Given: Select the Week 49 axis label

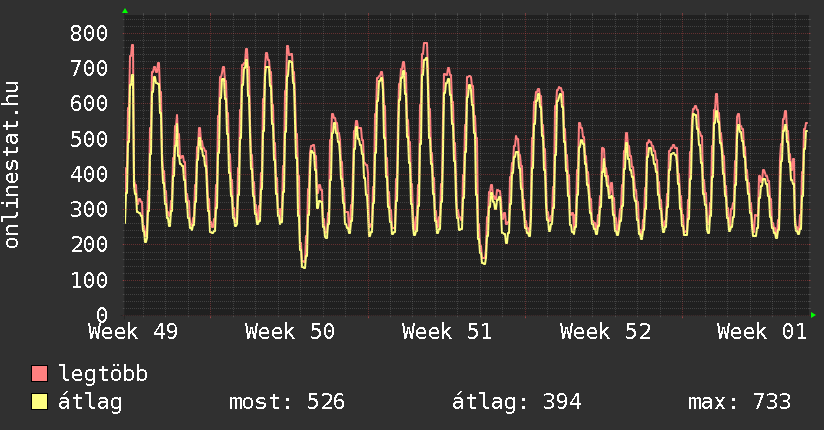Looking at the screenshot, I should pyautogui.click(x=133, y=332).
